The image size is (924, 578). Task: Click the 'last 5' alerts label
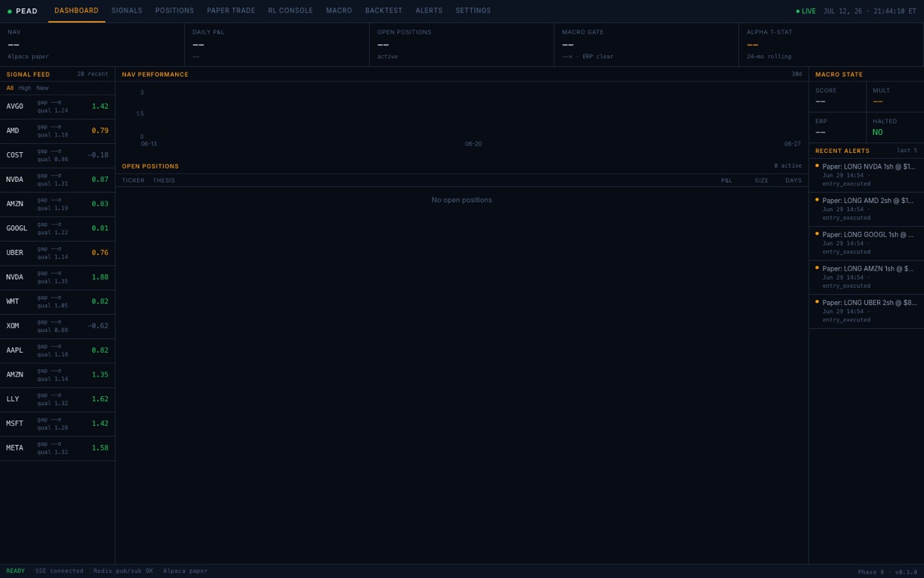(x=907, y=151)
